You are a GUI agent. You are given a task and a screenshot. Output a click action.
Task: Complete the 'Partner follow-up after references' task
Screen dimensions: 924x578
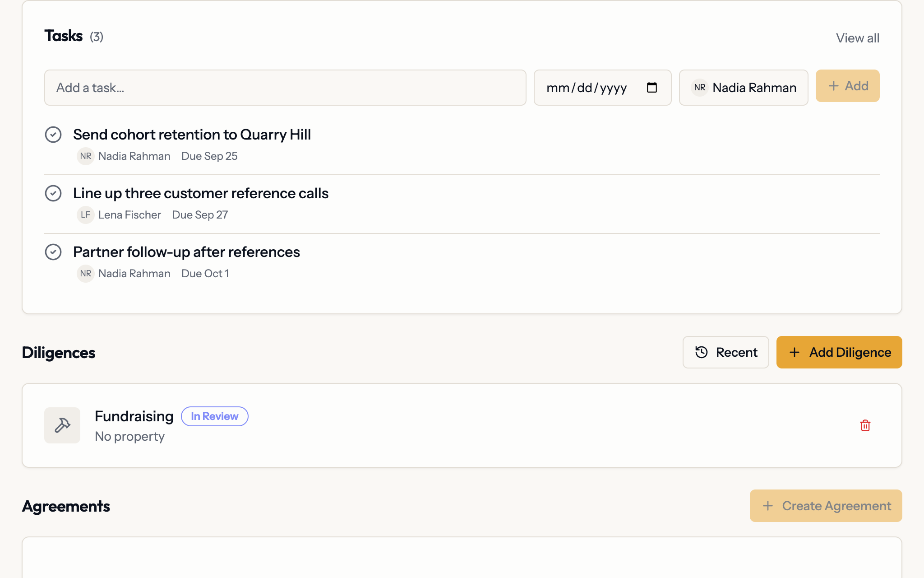pyautogui.click(x=53, y=252)
